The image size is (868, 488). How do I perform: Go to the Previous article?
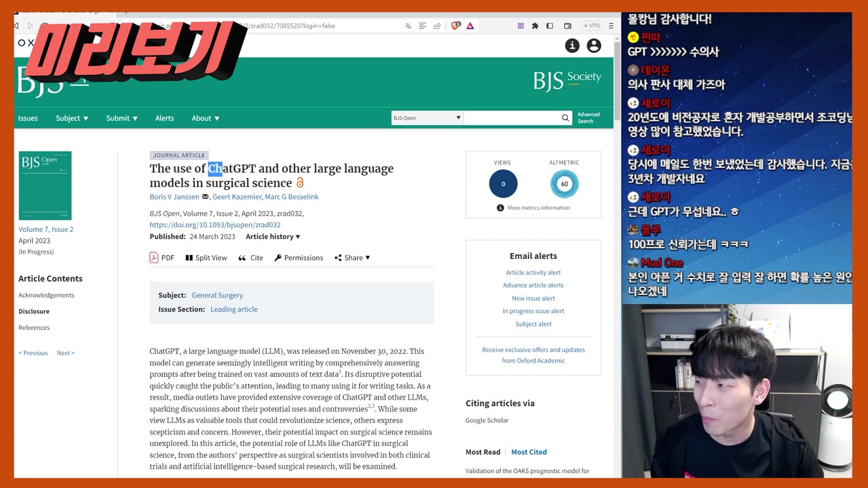coord(33,353)
